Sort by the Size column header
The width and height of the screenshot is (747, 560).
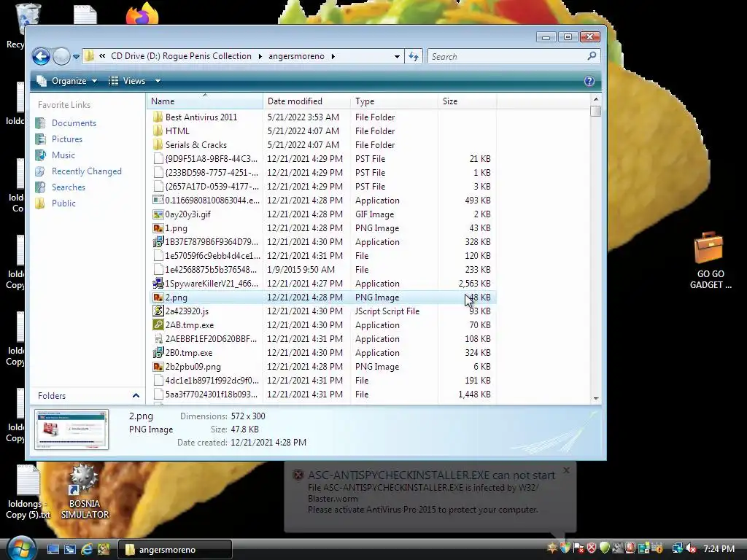pyautogui.click(x=467, y=101)
